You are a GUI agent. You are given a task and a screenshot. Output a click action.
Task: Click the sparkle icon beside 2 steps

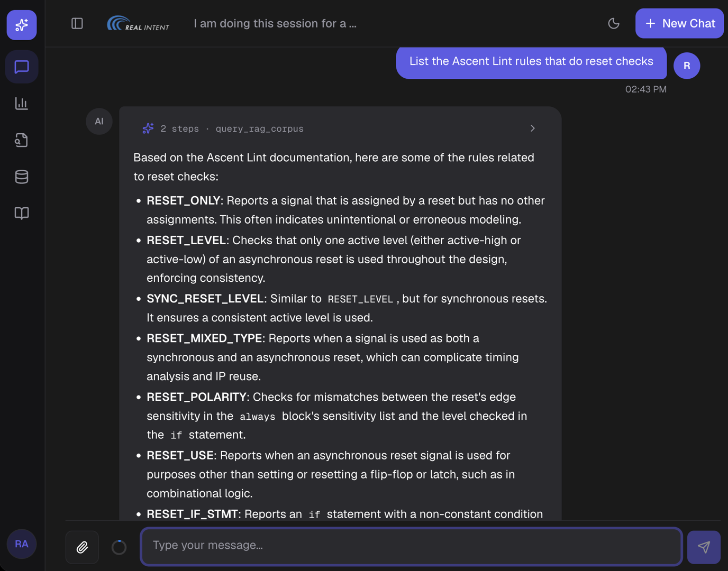[148, 128]
